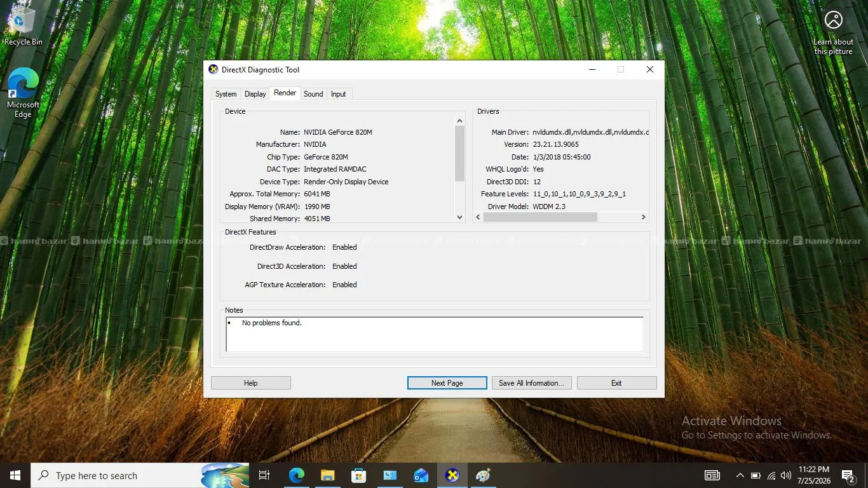Click the Notes box reading No problems found
Image resolution: width=868 pixels, height=488 pixels.
435,334
